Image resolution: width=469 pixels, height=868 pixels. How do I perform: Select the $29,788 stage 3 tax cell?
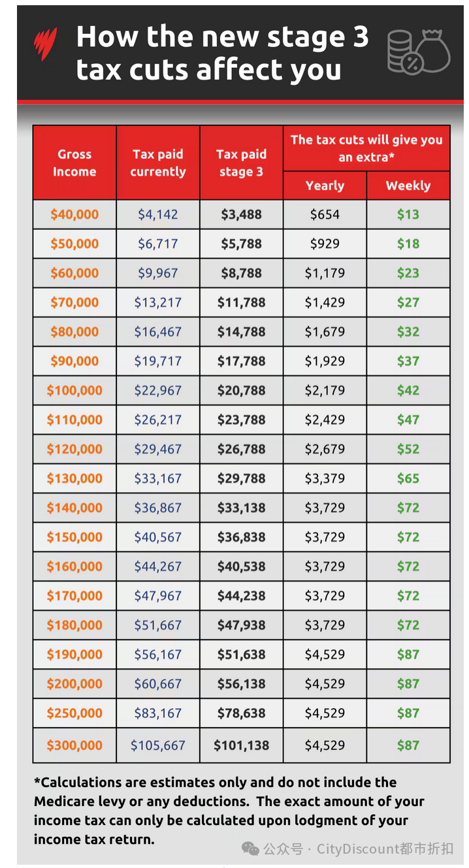pyautogui.click(x=241, y=478)
